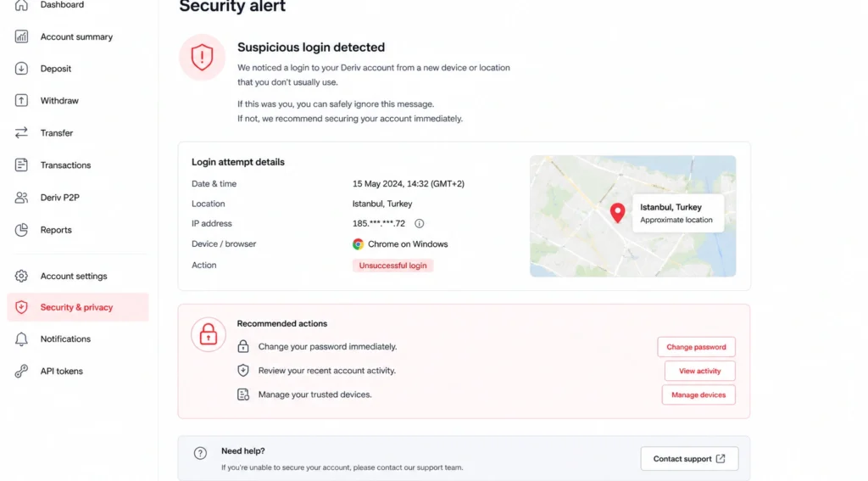Click the Dashboard home icon

pyautogui.click(x=21, y=5)
